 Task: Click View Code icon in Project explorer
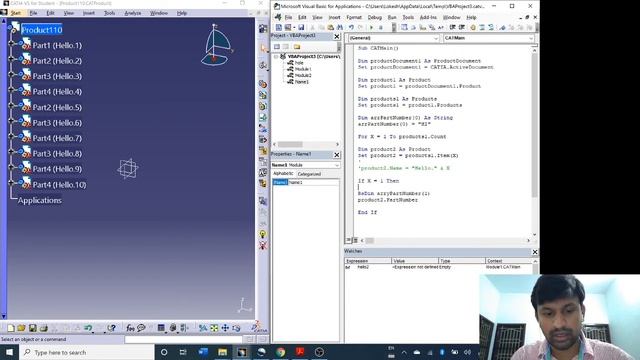point(277,47)
